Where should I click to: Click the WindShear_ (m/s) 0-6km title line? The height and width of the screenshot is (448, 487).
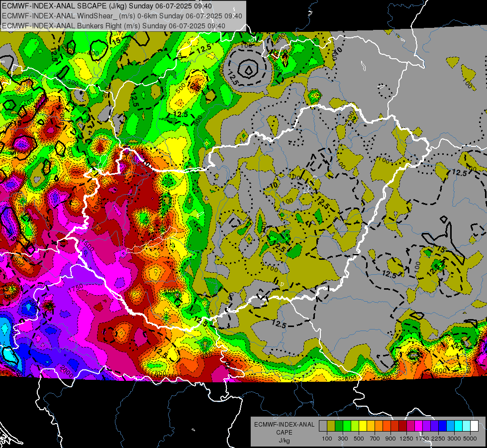click(122, 16)
